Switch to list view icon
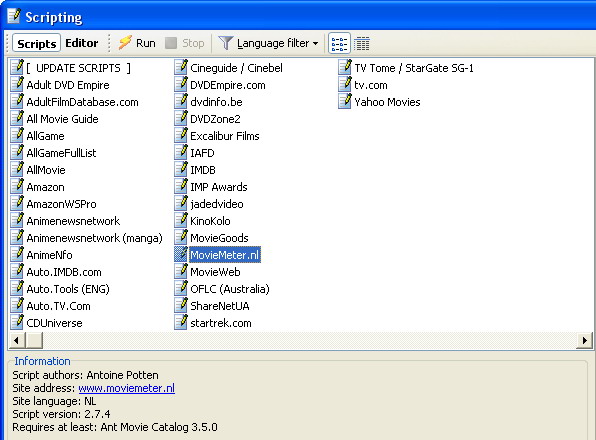 click(x=339, y=43)
